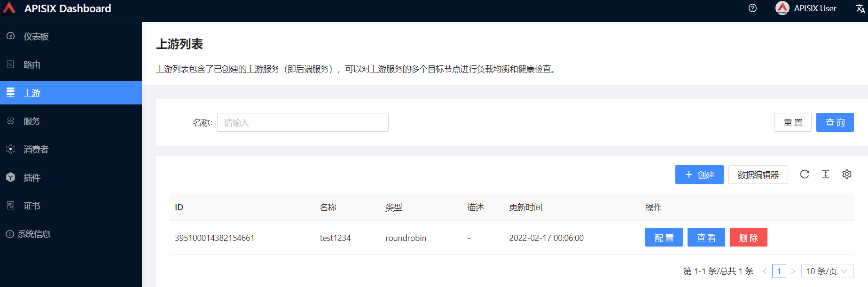The height and width of the screenshot is (287, 868).
Task: Focus the 名称 search input field
Action: [303, 122]
